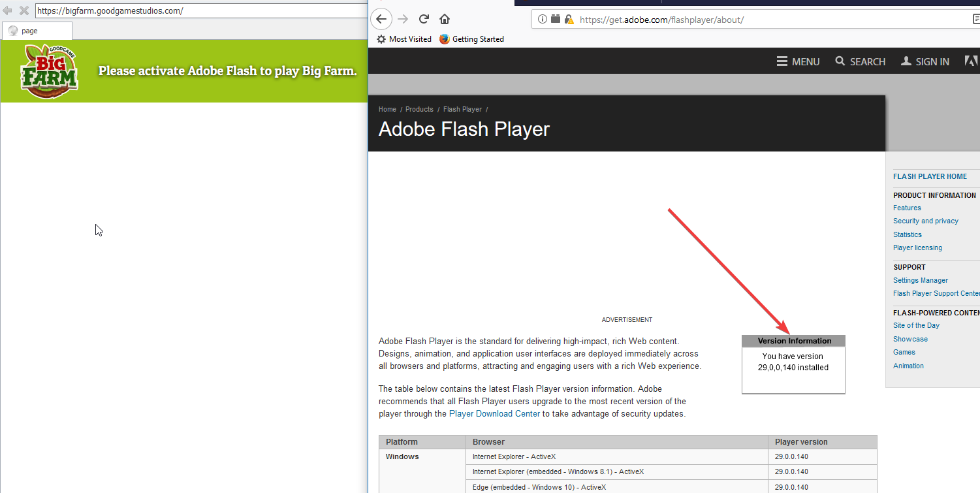The image size is (980, 493).
Task: Open the Adobe MENU hamburger
Action: pyautogui.click(x=798, y=61)
